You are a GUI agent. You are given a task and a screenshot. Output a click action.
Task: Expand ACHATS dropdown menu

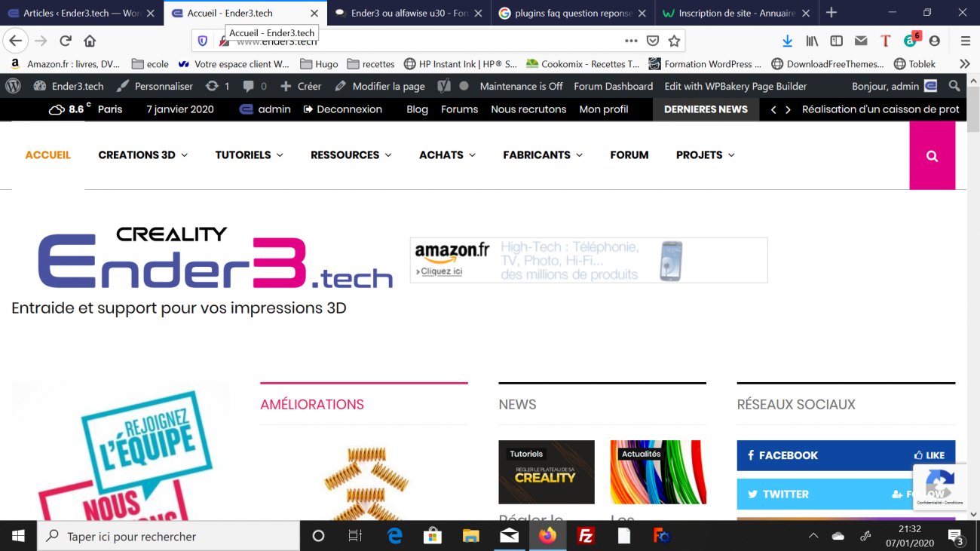(x=447, y=155)
